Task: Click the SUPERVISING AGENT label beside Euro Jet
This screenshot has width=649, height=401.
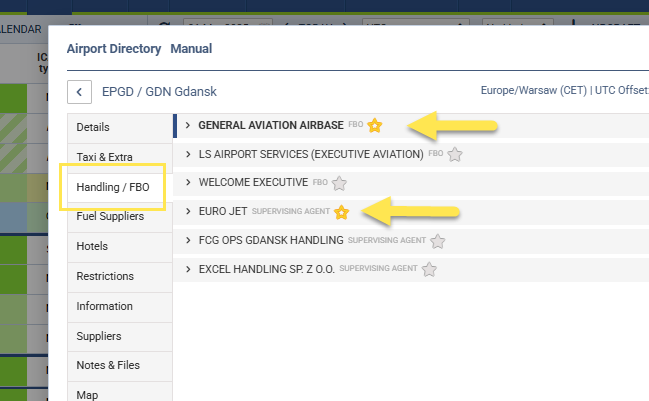Action: click(291, 211)
